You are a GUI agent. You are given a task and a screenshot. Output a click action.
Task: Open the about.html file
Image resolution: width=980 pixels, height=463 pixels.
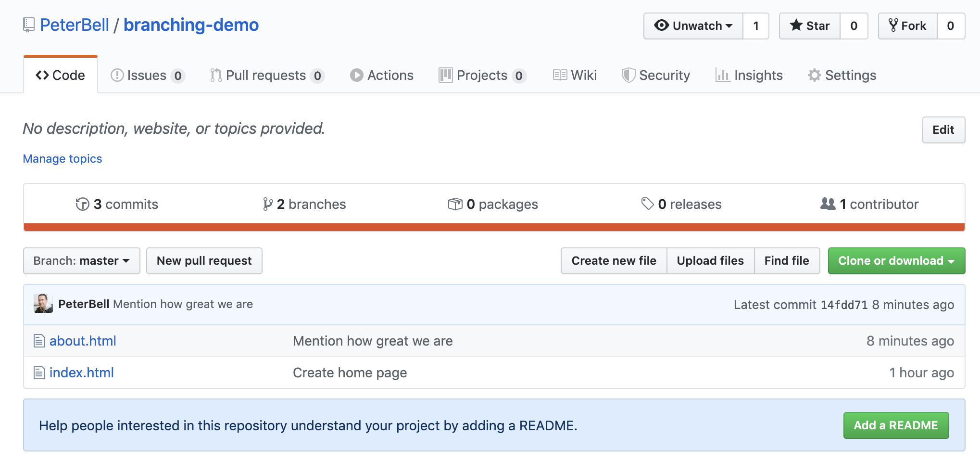pyautogui.click(x=83, y=341)
